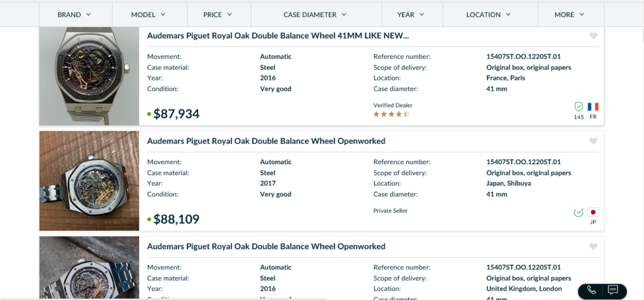Show More filters
This screenshot has width=644, height=300.
click(570, 14)
